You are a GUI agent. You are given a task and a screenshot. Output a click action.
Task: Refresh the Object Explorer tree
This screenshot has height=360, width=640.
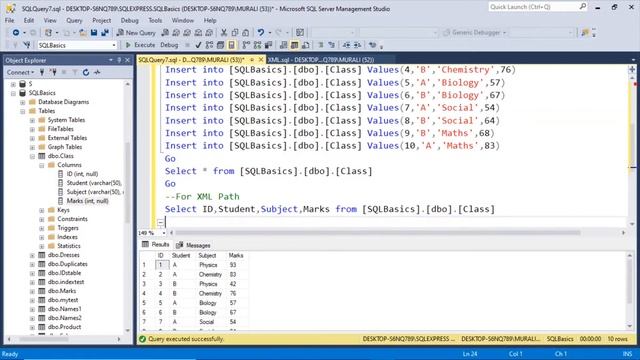(x=86, y=72)
